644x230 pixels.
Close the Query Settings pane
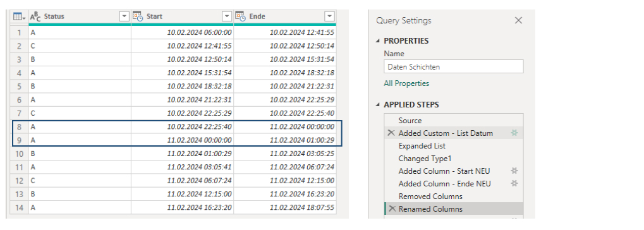click(518, 20)
